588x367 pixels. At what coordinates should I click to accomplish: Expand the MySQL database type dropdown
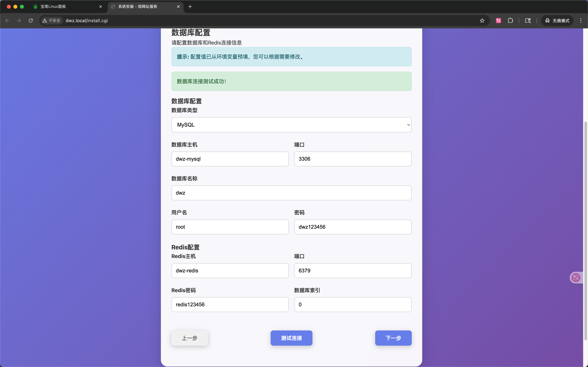(291, 125)
